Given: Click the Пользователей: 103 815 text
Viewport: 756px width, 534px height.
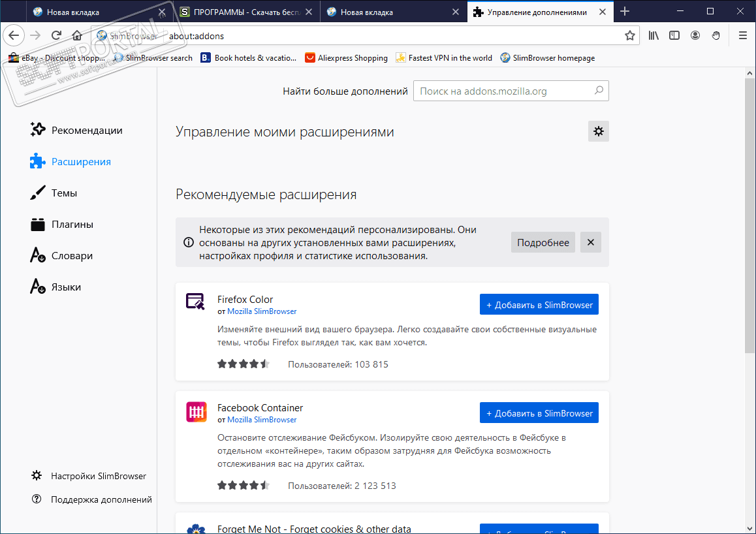Looking at the screenshot, I should tap(338, 364).
